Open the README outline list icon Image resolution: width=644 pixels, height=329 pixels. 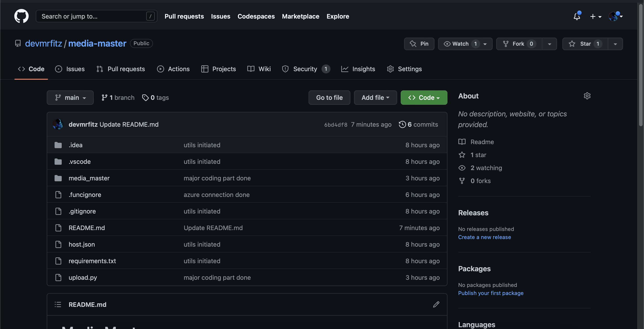pyautogui.click(x=58, y=304)
